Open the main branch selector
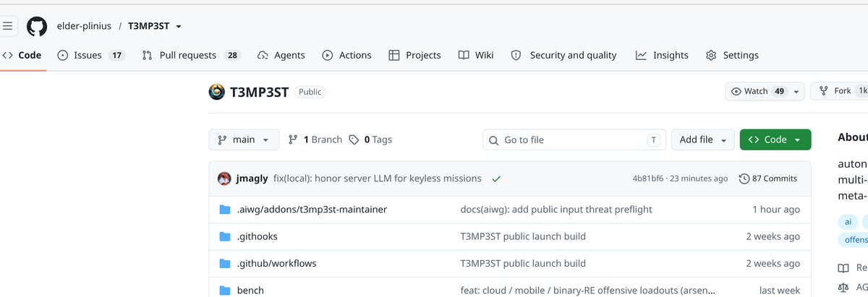Viewport: 868px width, 297px height. (244, 139)
